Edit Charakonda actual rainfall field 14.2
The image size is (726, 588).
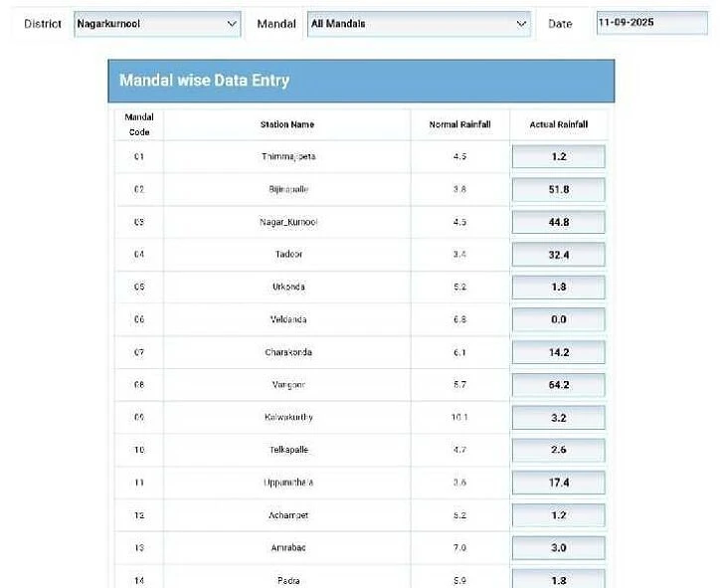pyautogui.click(x=558, y=352)
